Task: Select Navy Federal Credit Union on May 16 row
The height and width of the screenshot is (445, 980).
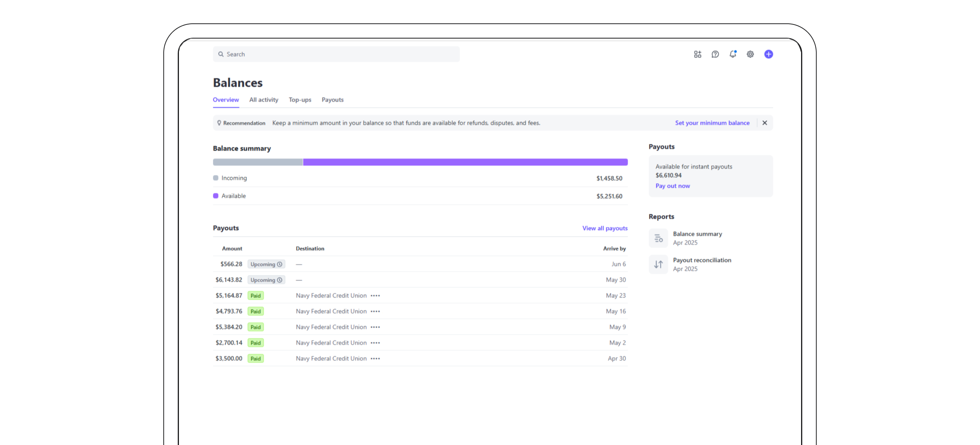Action: (331, 311)
